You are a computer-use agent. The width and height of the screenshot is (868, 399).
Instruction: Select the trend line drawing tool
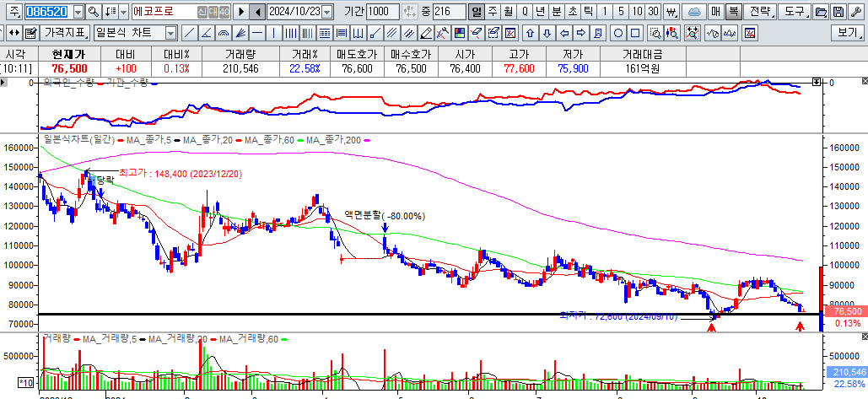(x=186, y=33)
